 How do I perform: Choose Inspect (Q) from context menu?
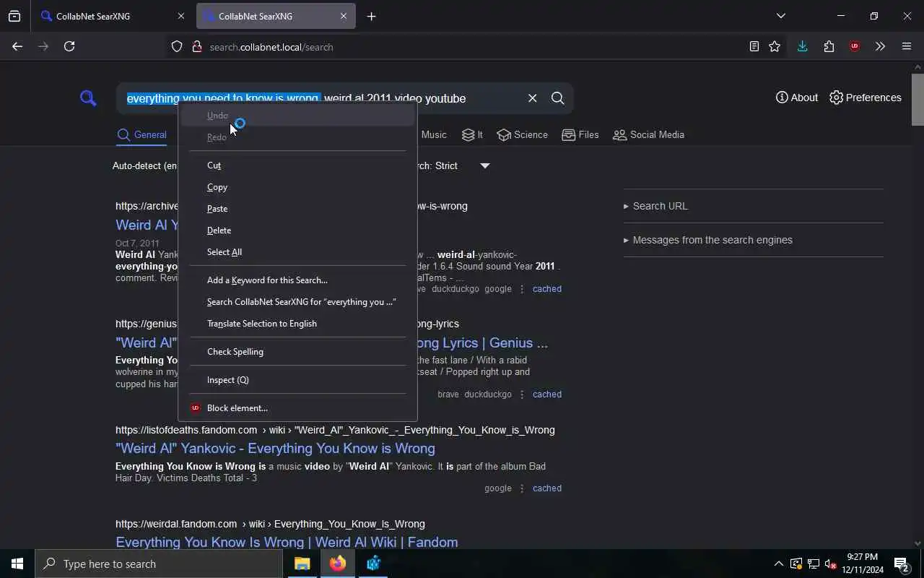[297, 380]
